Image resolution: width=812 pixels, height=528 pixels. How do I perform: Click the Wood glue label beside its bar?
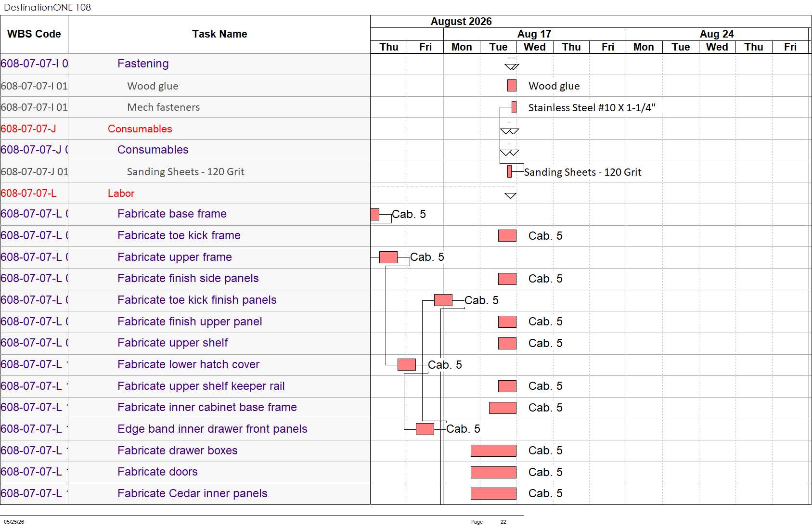pos(554,86)
